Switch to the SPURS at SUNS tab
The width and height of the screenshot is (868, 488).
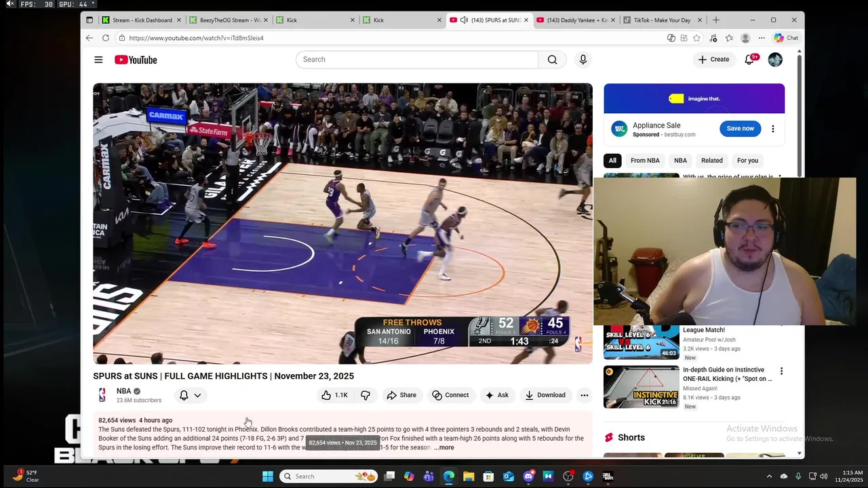[491, 20]
